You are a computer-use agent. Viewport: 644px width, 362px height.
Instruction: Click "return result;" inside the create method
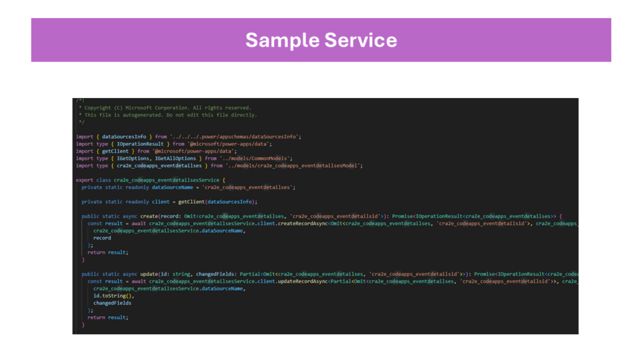(108, 253)
